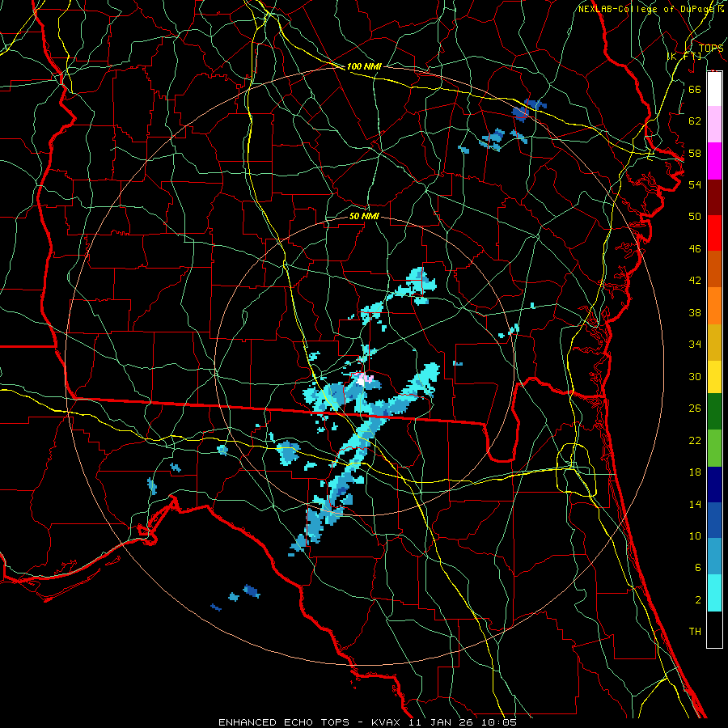Select the dark red legend color band
Image resolution: width=728 pixels, height=728 pixels.
[714, 197]
